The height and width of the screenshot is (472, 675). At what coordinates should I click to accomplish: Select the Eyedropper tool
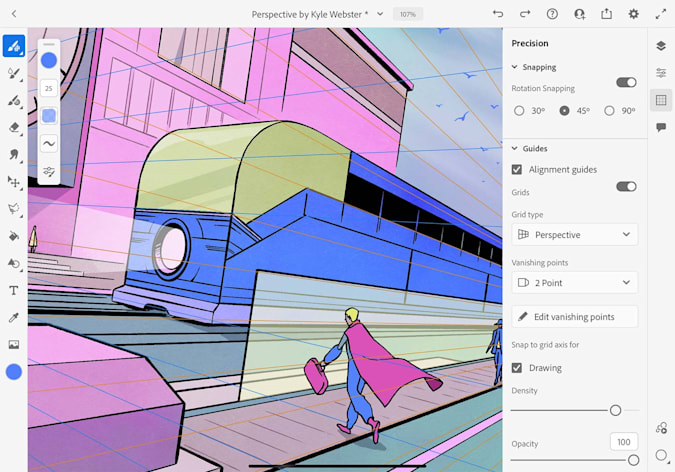click(x=14, y=317)
